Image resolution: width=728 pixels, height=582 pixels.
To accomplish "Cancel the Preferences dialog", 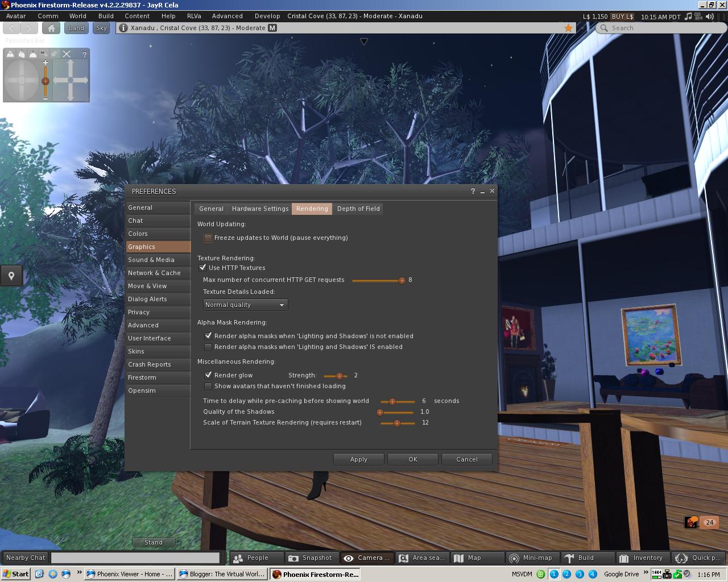I will tap(467, 459).
